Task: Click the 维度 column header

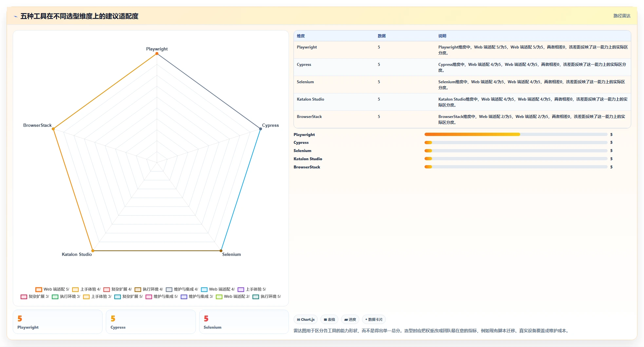Action: coord(301,36)
